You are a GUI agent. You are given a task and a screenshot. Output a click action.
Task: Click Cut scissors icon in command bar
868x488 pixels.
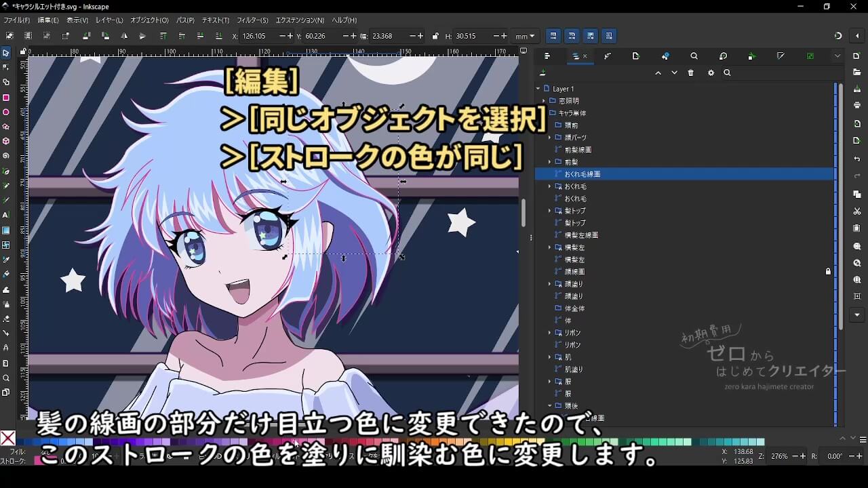857,211
